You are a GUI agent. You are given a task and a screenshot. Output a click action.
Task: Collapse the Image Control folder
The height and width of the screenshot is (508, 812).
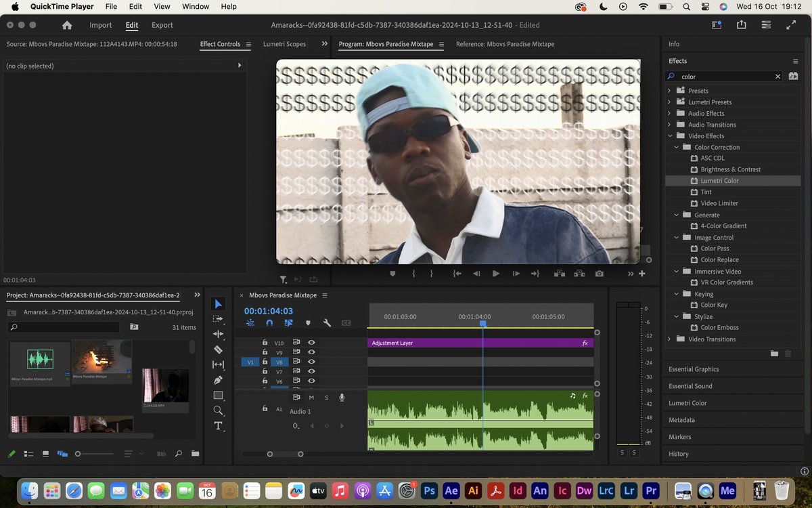(x=676, y=238)
